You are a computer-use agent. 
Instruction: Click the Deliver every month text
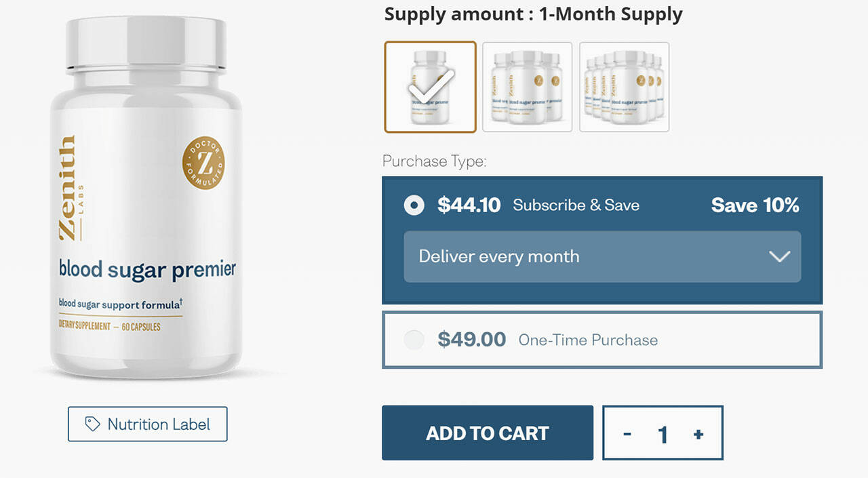pos(499,256)
